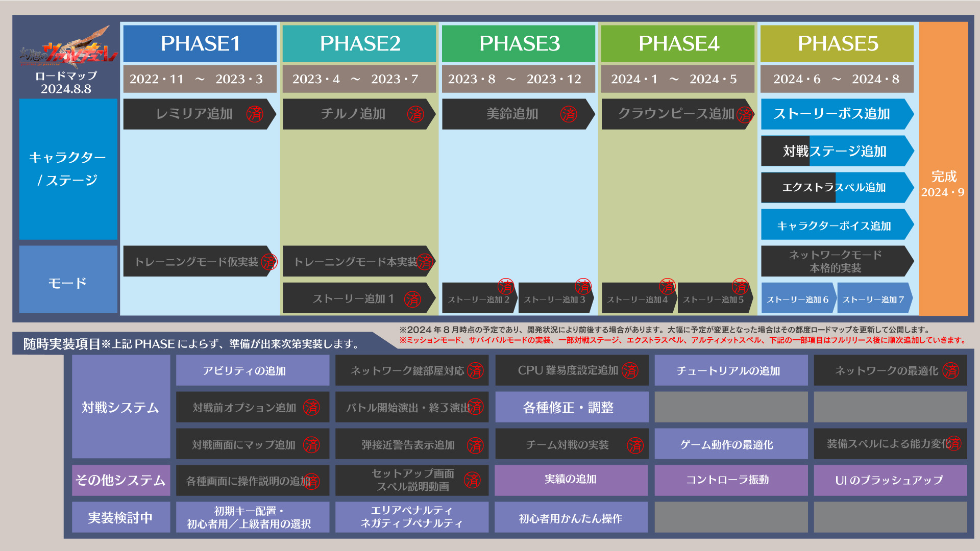Click the 済 stamp on 対戦前オプション追加
Viewport: 980px width, 551px height.
tap(311, 407)
